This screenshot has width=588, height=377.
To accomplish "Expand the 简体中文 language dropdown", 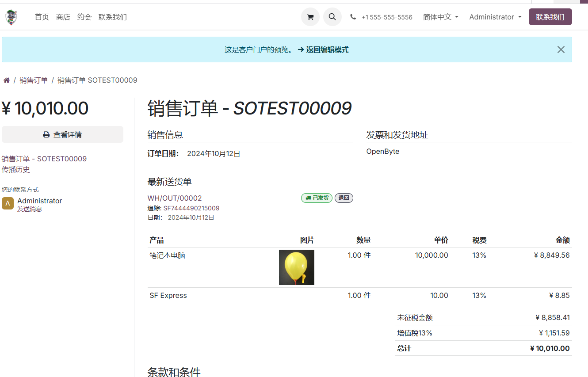I will tap(441, 17).
